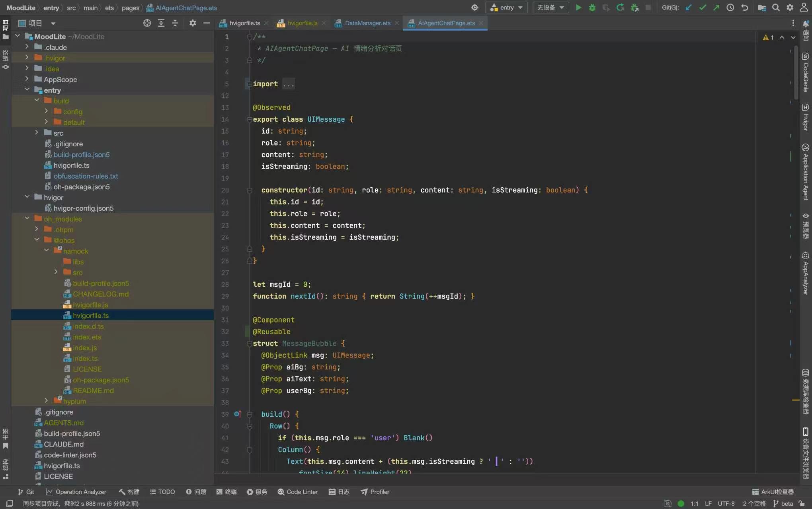
Task: Open the Profiler tool window
Action: [x=375, y=492]
